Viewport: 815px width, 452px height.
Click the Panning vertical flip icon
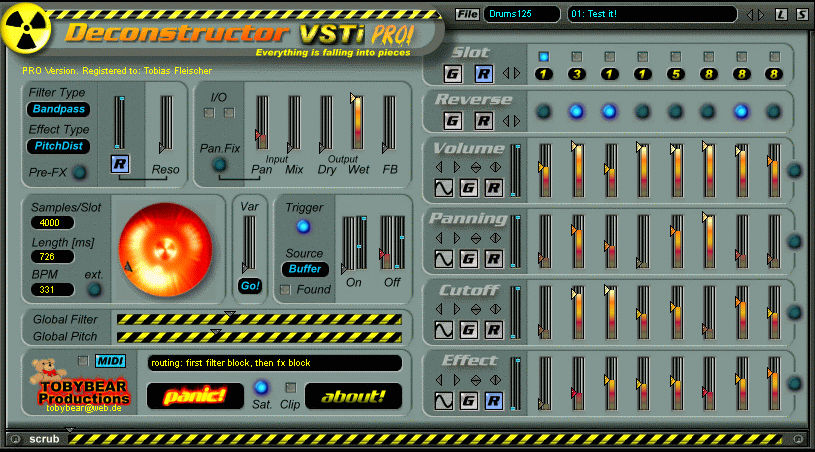click(476, 238)
